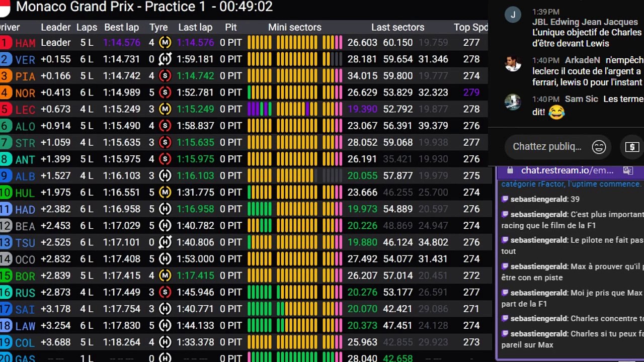The height and width of the screenshot is (362, 644).
Task: Click PIA's last lap 1:14.742
Action: [195, 76]
